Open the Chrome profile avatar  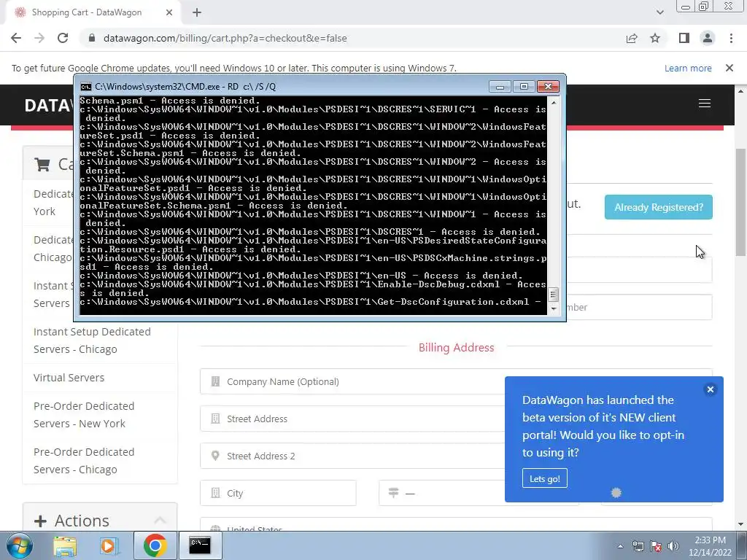(708, 38)
